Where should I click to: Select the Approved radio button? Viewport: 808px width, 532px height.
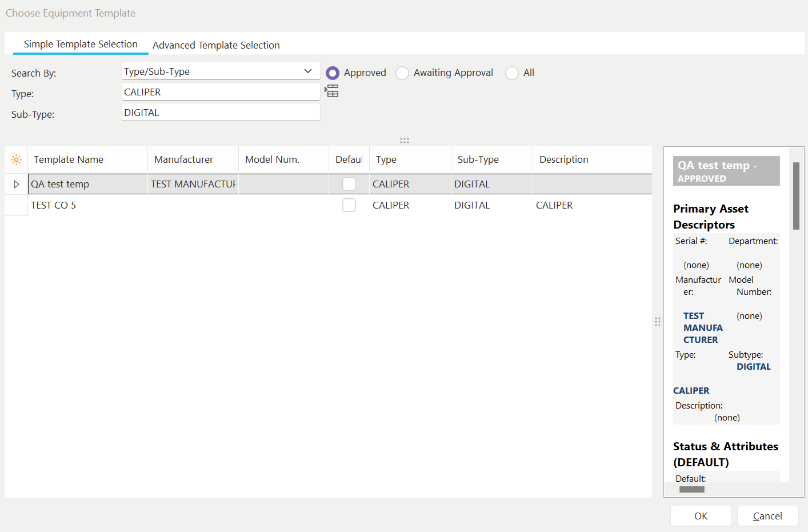[333, 73]
